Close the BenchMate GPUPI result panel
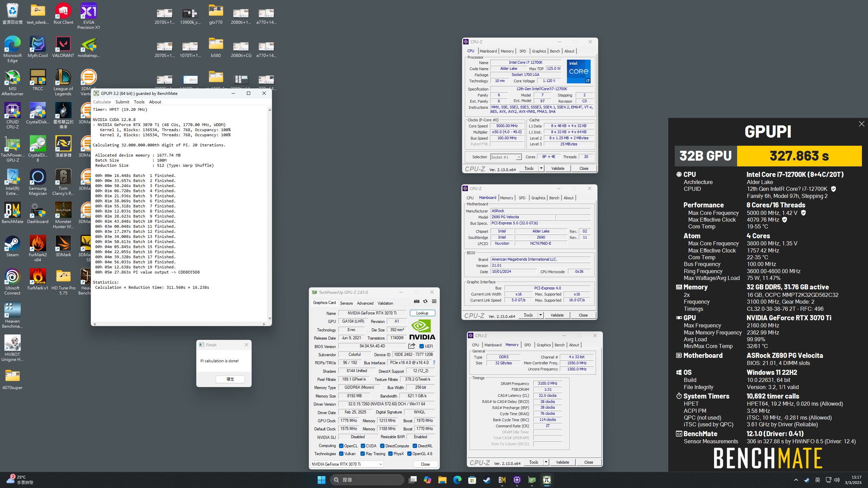The image size is (868, 488). (862, 124)
